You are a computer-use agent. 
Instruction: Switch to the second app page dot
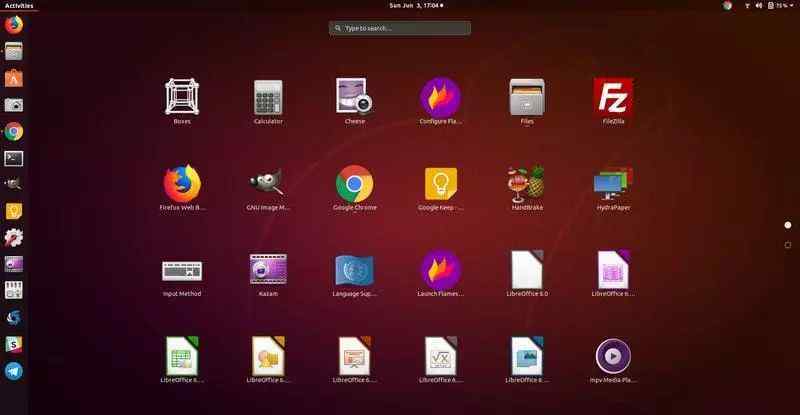[788, 245]
